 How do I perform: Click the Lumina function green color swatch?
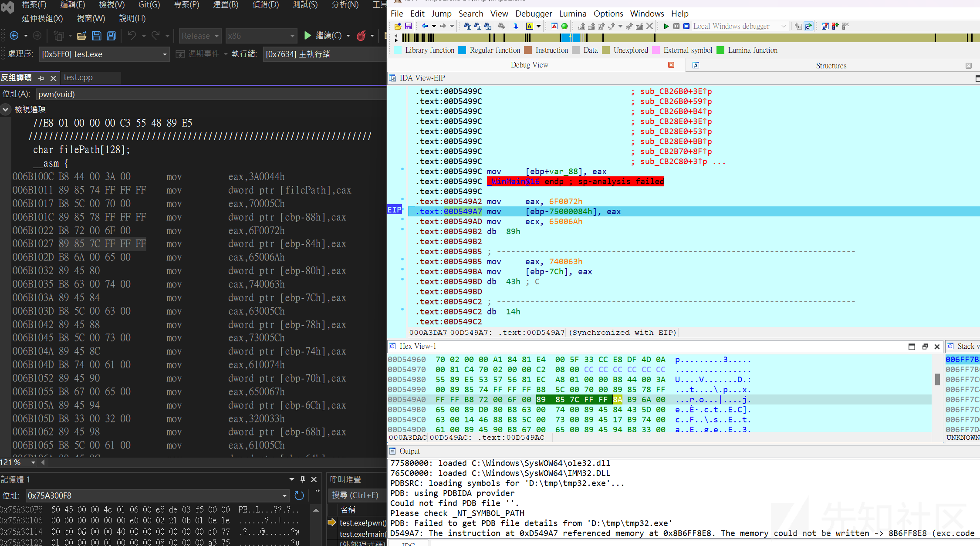[720, 50]
